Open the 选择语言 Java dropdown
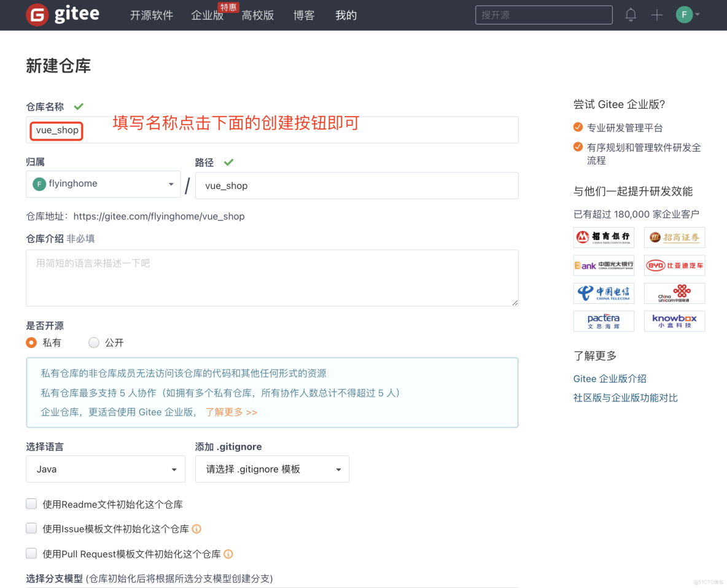Viewport: 727px width, 588px height. pos(105,469)
